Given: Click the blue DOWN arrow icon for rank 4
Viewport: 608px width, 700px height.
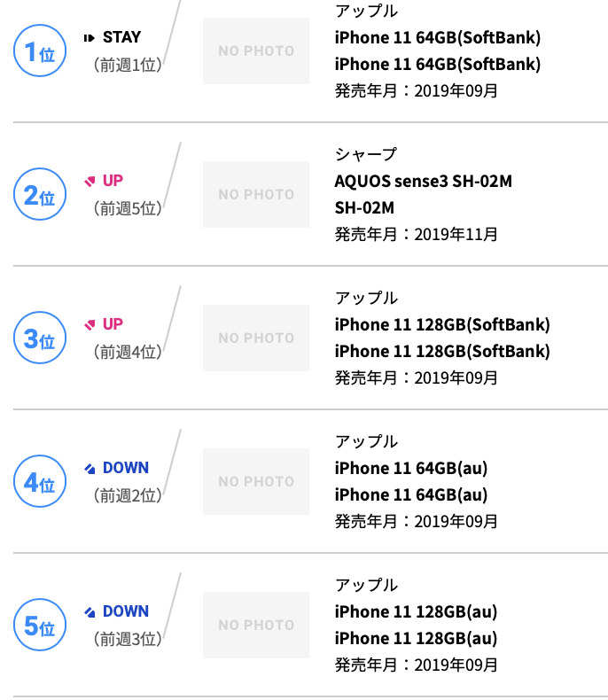Looking at the screenshot, I should coord(90,469).
